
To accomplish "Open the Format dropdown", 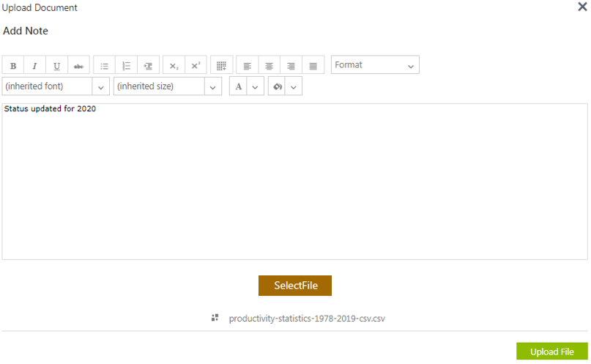I will [x=375, y=65].
